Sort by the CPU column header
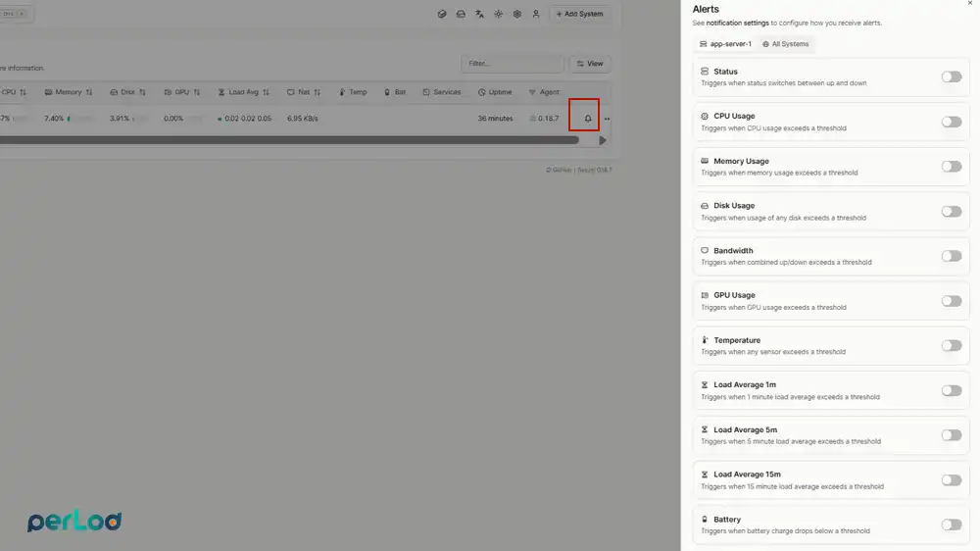This screenshot has height=551, width=980. pos(14,92)
